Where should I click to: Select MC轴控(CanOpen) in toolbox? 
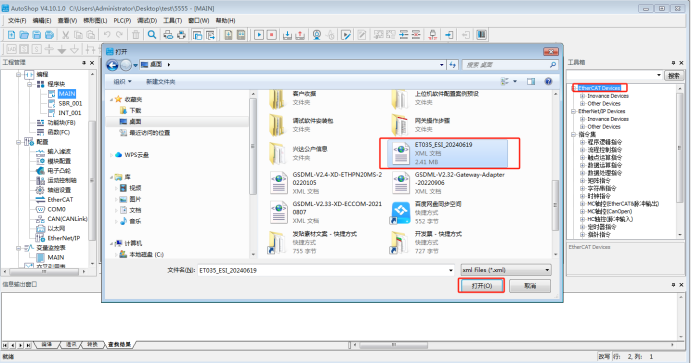(x=609, y=211)
